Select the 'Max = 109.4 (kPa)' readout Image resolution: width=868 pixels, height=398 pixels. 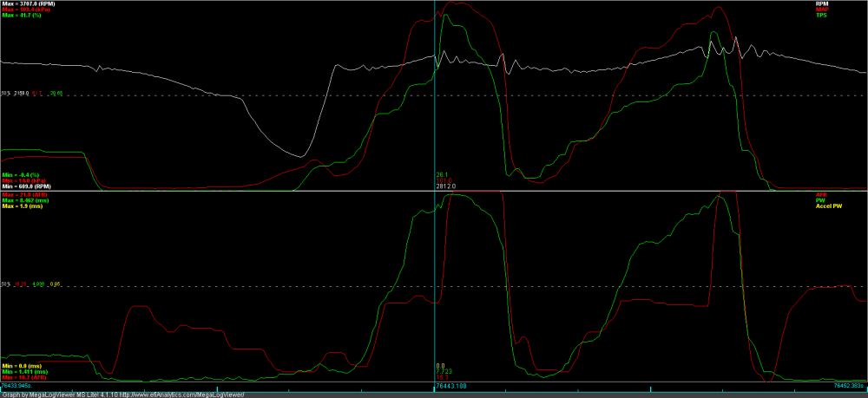point(24,10)
